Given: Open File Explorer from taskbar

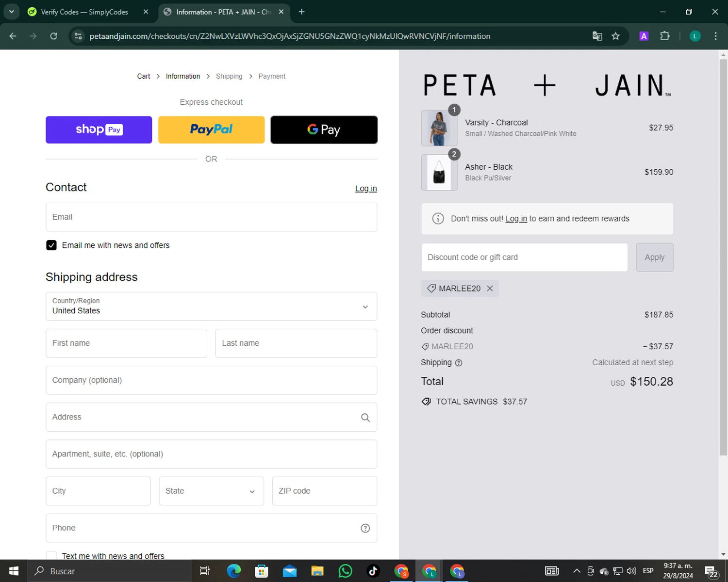Looking at the screenshot, I should tap(317, 571).
